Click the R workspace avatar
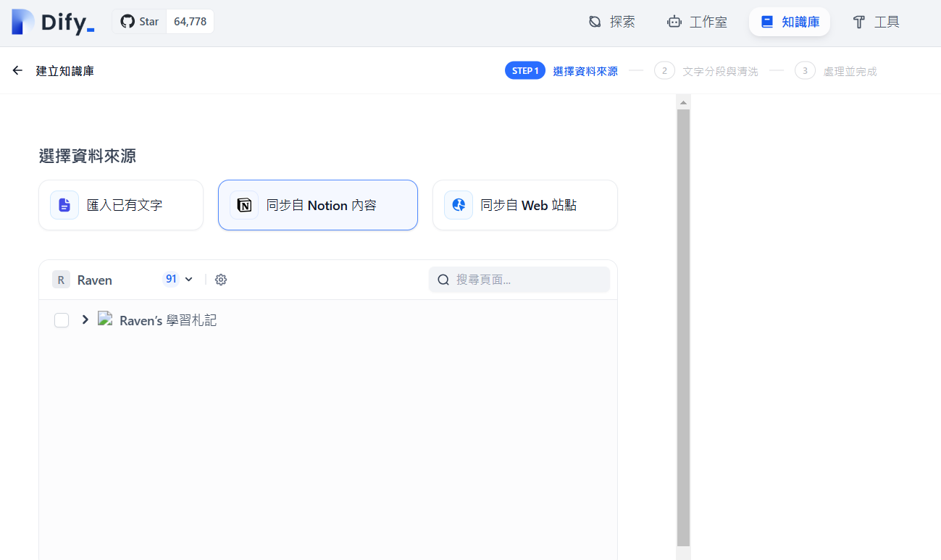 (61, 280)
